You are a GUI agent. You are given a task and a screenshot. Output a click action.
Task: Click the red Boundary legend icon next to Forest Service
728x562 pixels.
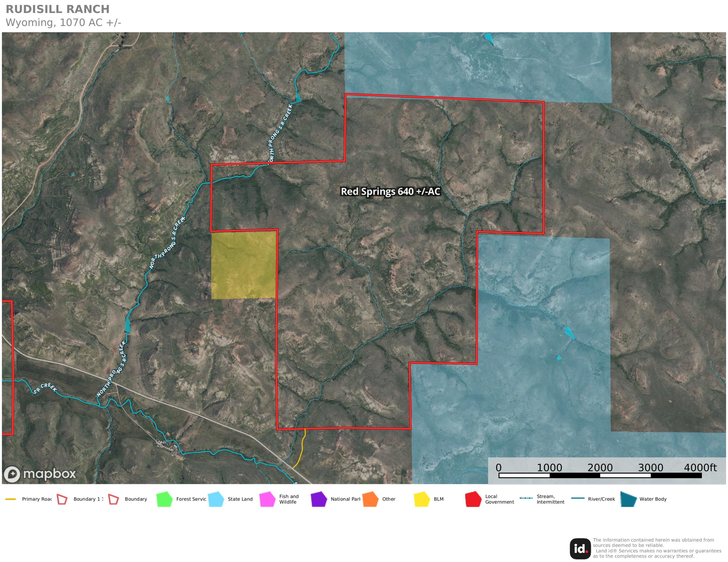113,499
